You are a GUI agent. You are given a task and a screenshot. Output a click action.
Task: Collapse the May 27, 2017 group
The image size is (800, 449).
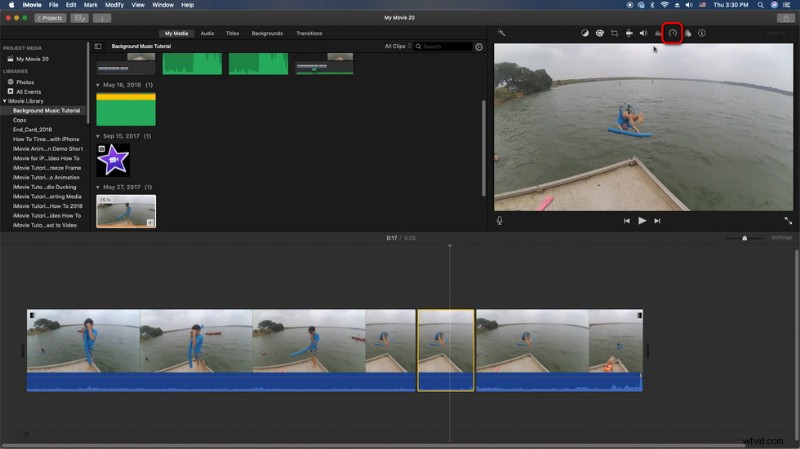pos(97,187)
